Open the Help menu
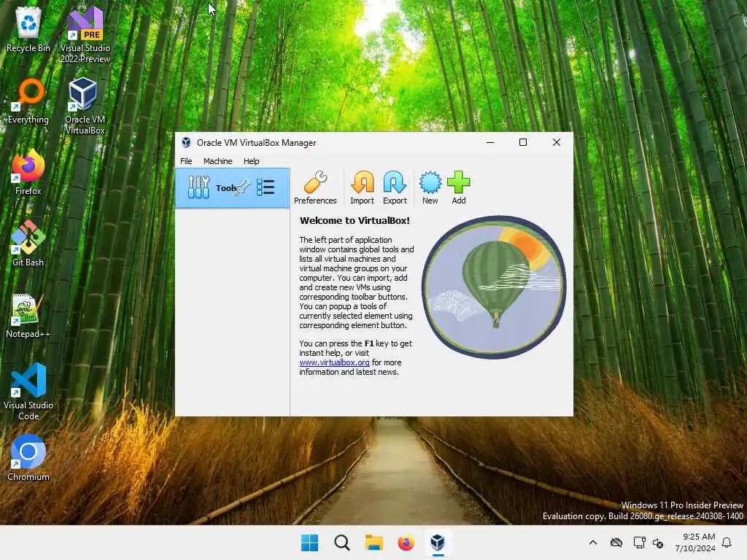This screenshot has height=560, width=747. click(x=252, y=161)
